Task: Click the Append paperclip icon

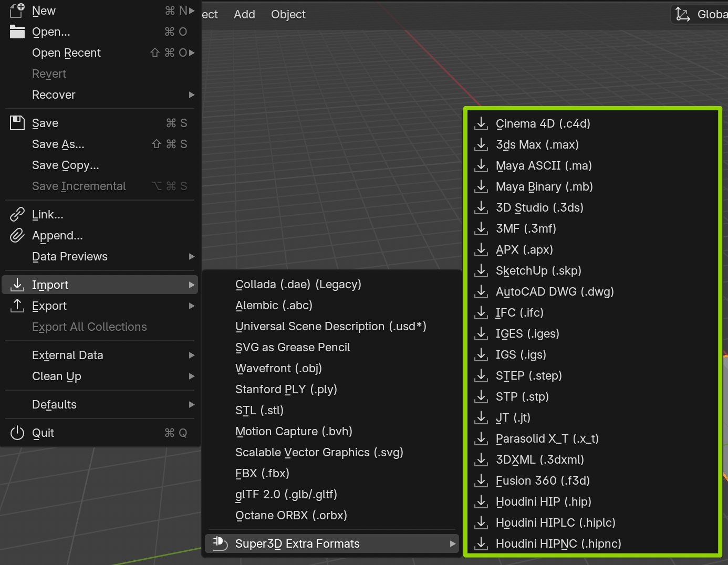Action: (x=17, y=235)
